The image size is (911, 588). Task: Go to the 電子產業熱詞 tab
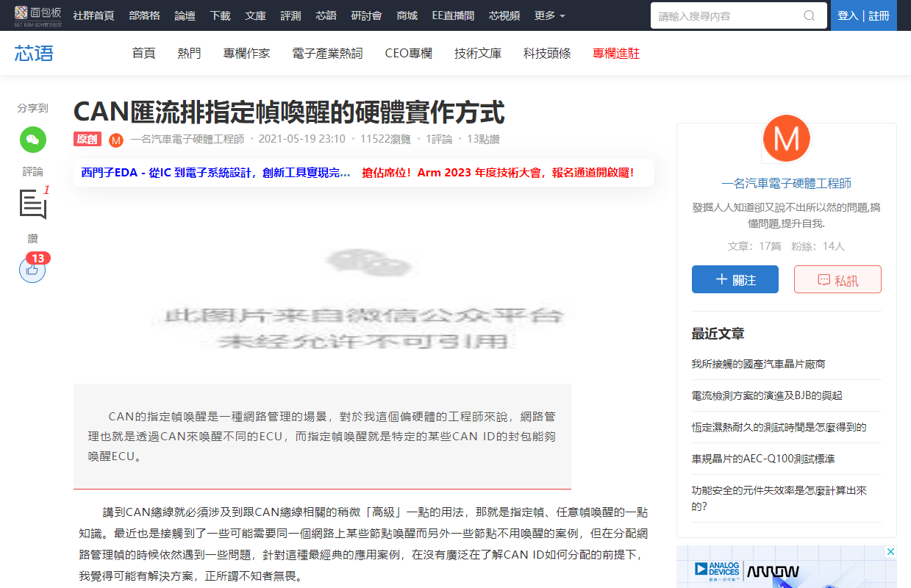327,53
